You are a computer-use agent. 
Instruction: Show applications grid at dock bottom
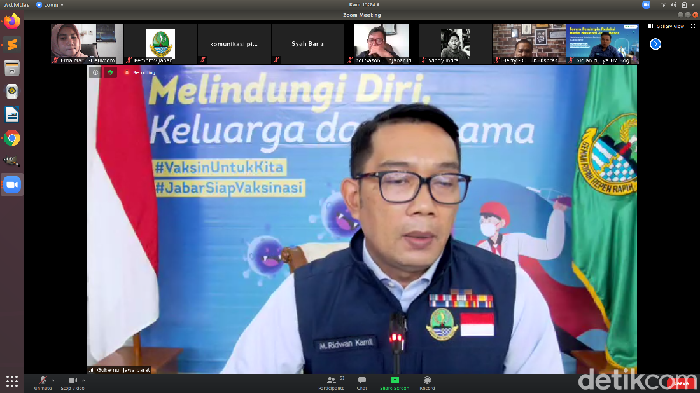pos(12,381)
